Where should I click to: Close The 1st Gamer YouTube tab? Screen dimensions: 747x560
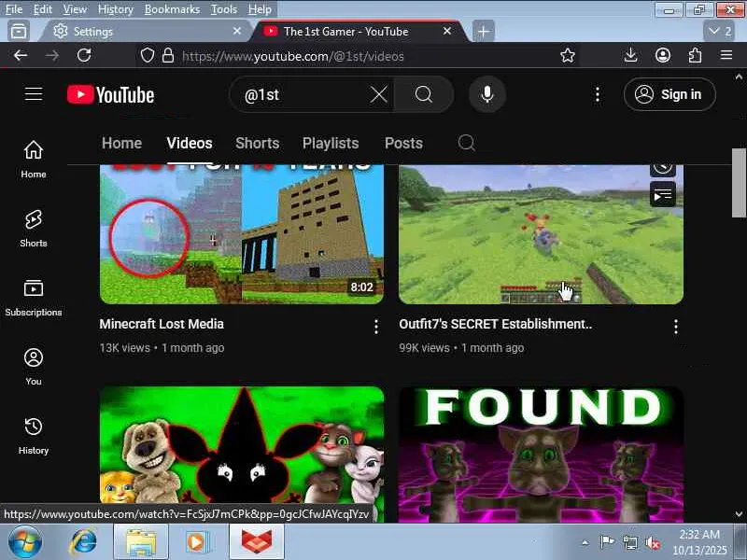447,31
